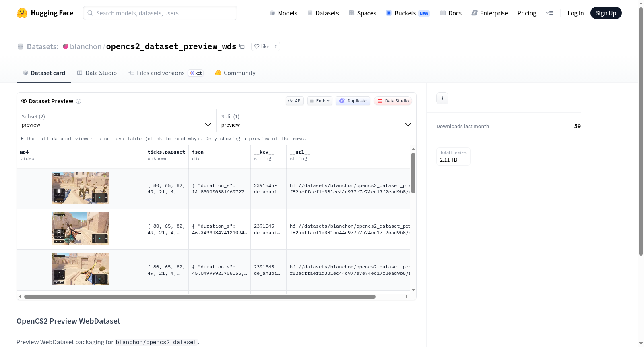Go to Datasets in navigation

(323, 13)
